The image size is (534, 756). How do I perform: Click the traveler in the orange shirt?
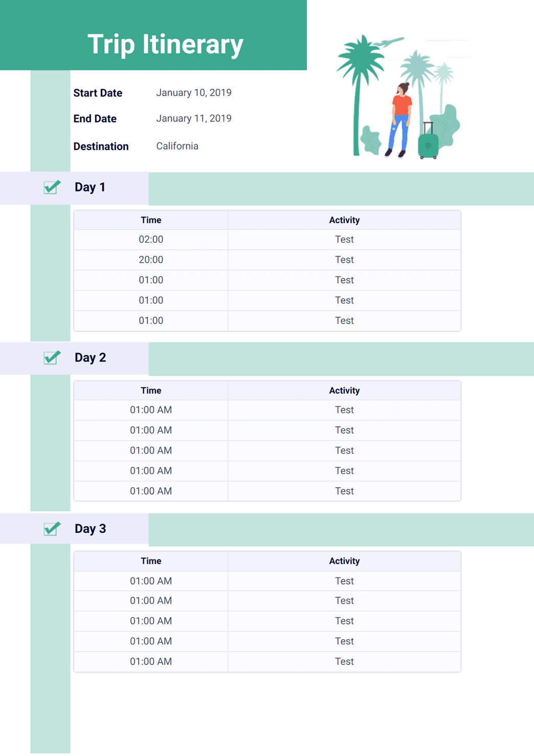pyautogui.click(x=400, y=119)
